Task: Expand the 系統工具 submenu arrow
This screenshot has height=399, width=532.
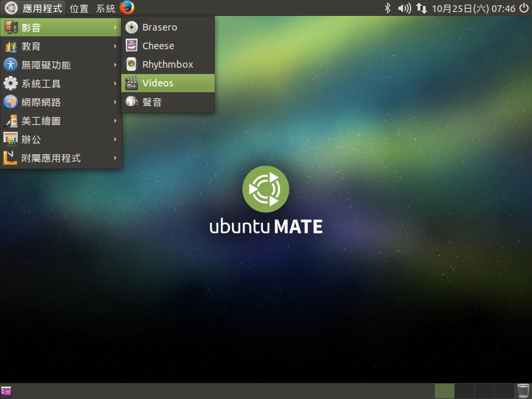Action: (x=115, y=84)
